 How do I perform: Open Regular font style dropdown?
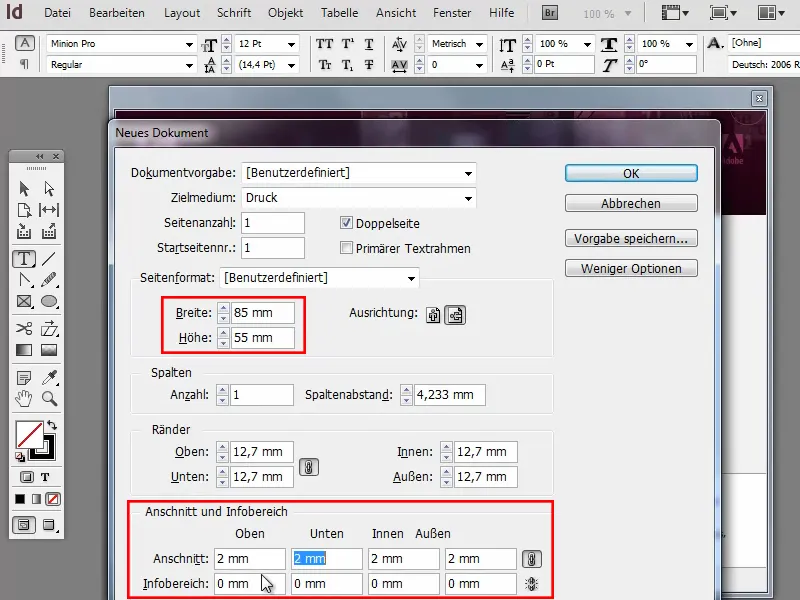[189, 66]
